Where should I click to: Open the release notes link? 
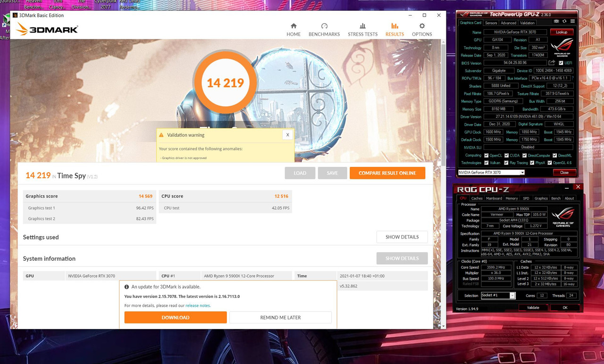pyautogui.click(x=198, y=306)
